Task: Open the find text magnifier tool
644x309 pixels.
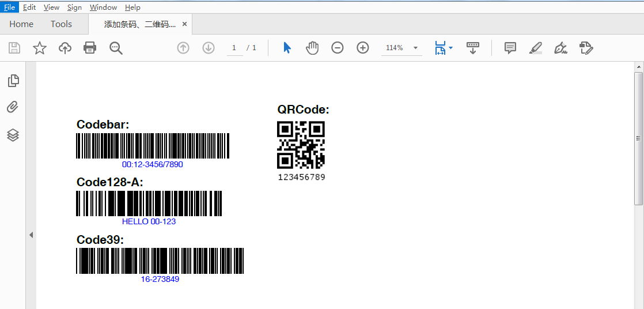Action: pyautogui.click(x=116, y=48)
